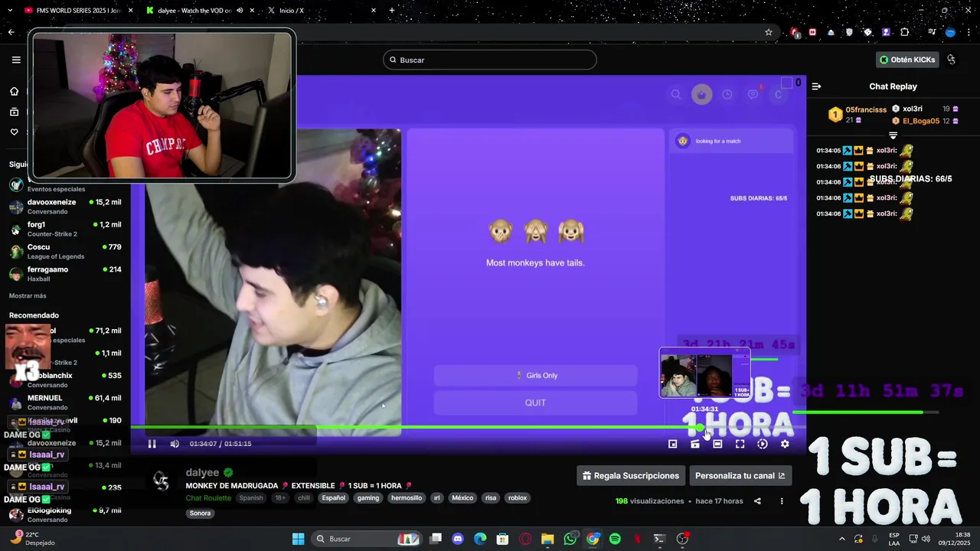Open Opera GX from the taskbar

click(525, 539)
